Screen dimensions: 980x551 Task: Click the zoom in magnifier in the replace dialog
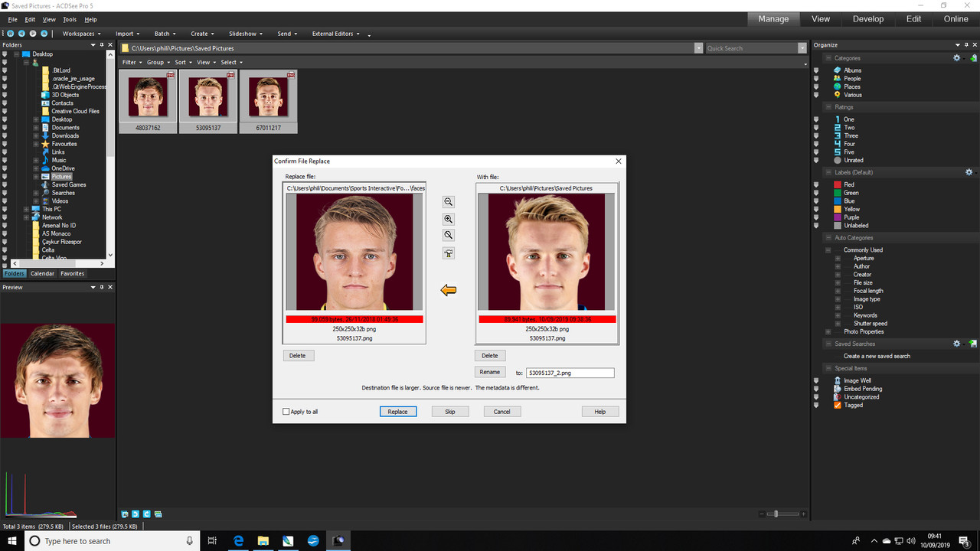pos(449,219)
